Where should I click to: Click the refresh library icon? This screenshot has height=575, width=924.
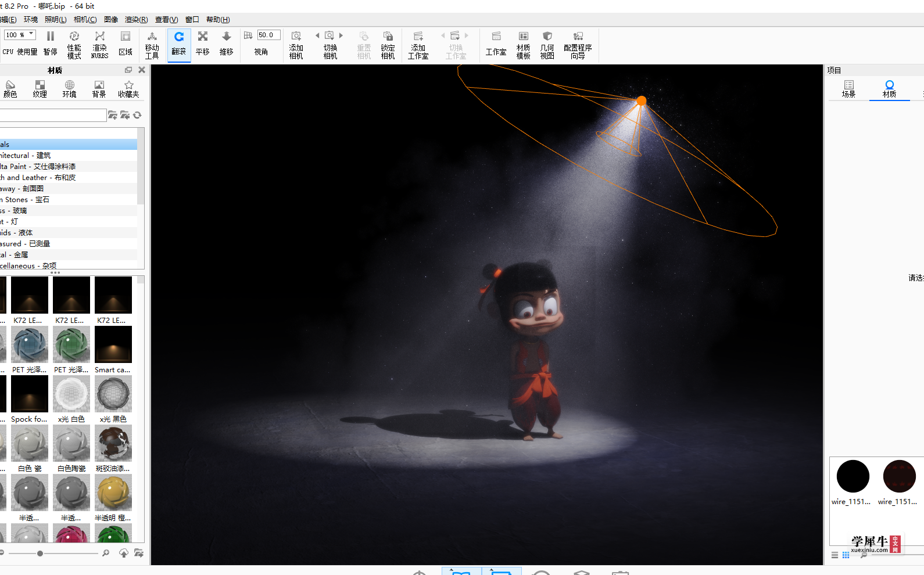pos(138,115)
